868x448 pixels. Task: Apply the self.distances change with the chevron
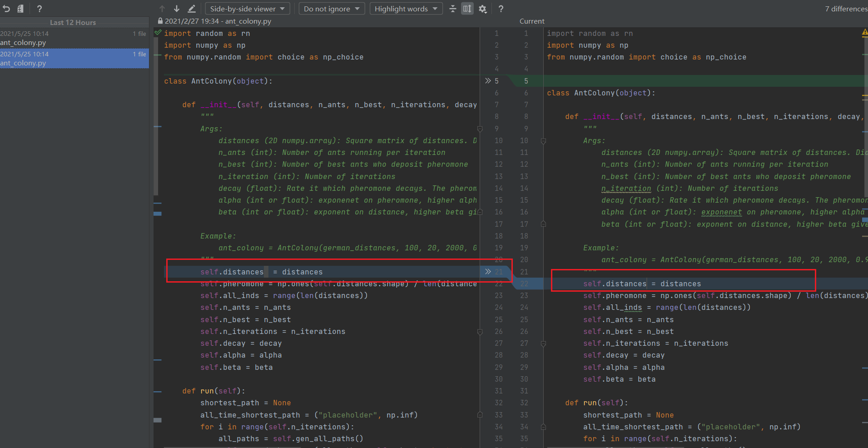click(x=488, y=271)
